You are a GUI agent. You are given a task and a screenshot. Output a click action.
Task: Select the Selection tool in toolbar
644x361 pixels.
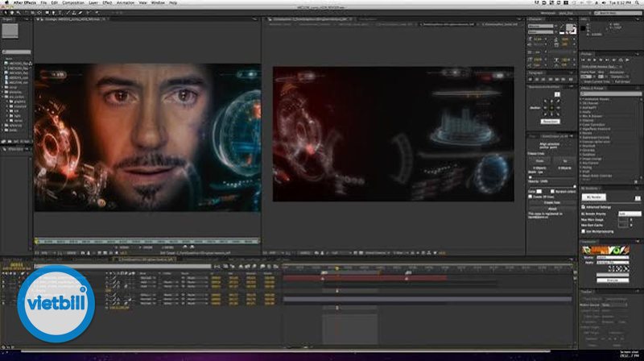pyautogui.click(x=5, y=13)
